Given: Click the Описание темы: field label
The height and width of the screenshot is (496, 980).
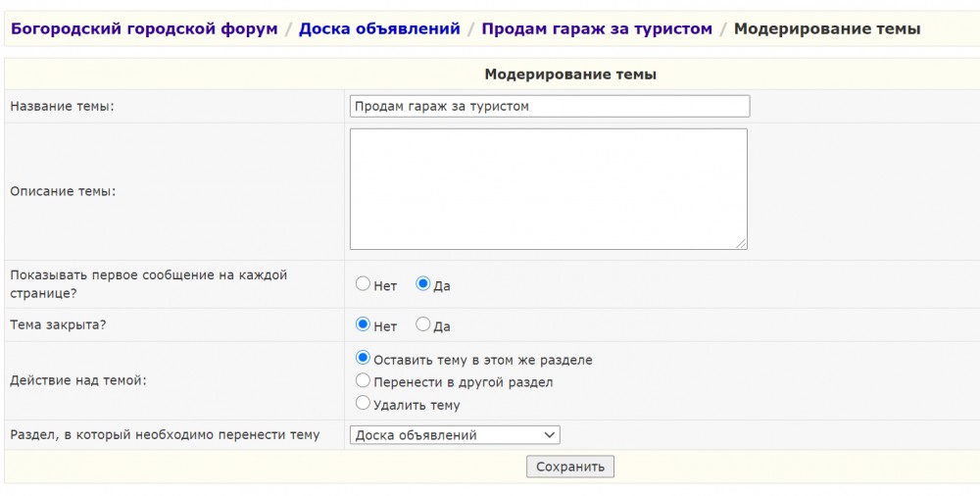Looking at the screenshot, I should tap(63, 191).
